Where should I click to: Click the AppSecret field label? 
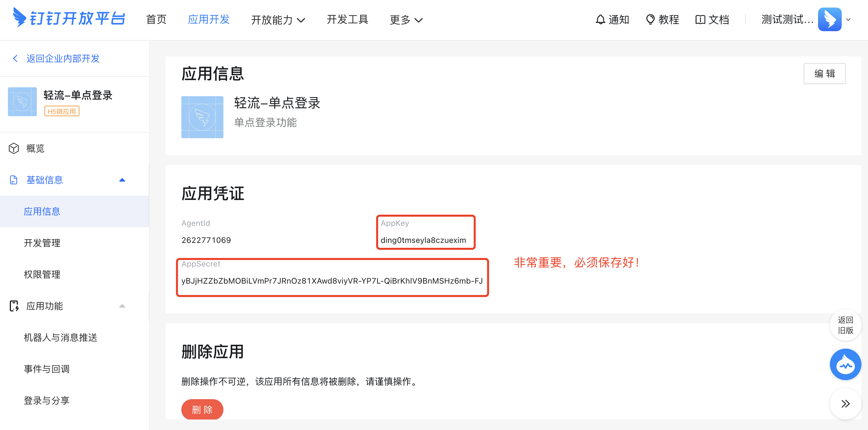[201, 264]
